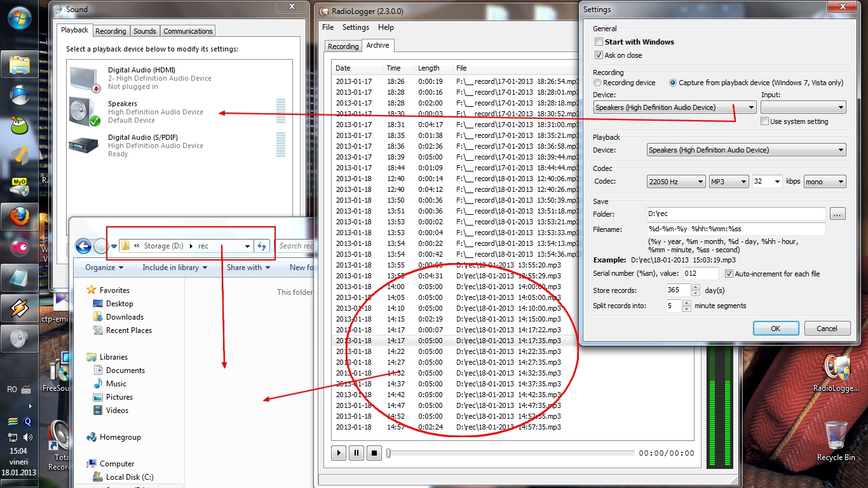Switch to Communications tab in Sound
Viewport: 868px width, 488px height.
tap(188, 31)
